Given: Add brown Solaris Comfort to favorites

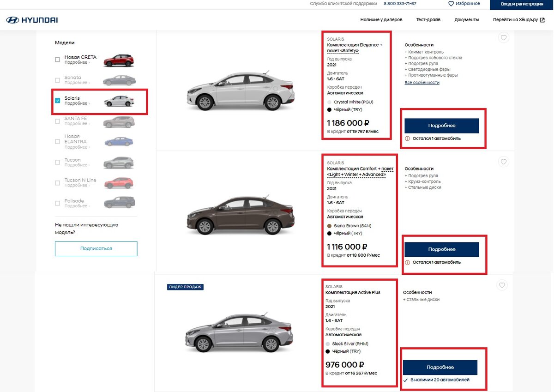Looking at the screenshot, I should [504, 162].
